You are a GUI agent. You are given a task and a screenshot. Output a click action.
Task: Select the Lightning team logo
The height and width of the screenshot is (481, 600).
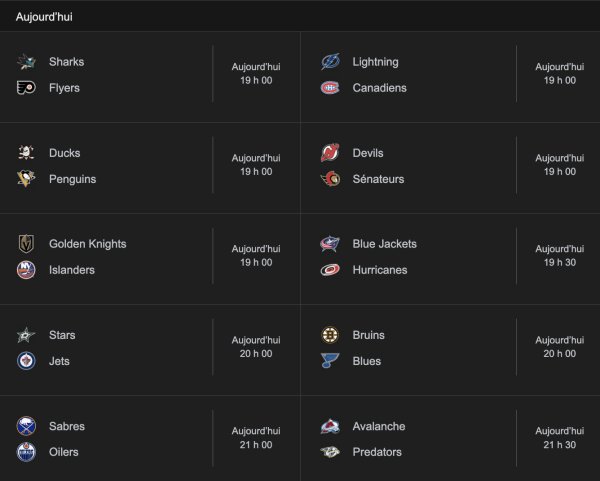coord(330,62)
